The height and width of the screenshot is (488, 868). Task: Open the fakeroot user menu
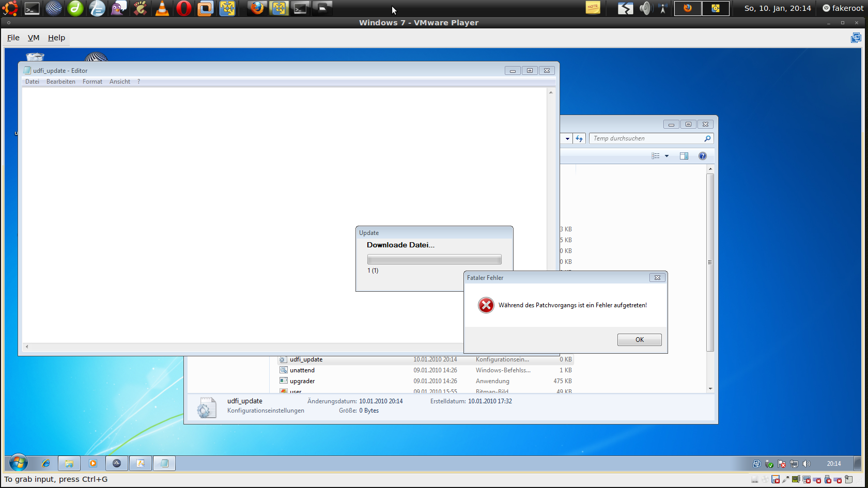842,8
